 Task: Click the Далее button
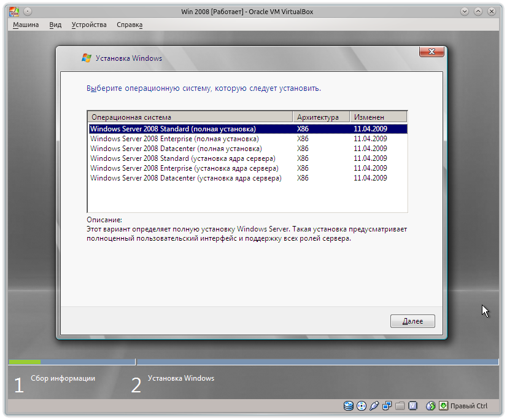point(412,321)
